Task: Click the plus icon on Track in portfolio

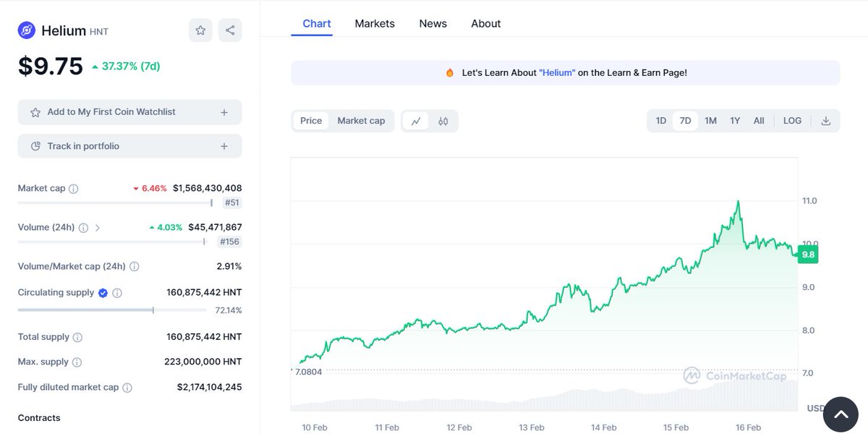Action: [224, 146]
